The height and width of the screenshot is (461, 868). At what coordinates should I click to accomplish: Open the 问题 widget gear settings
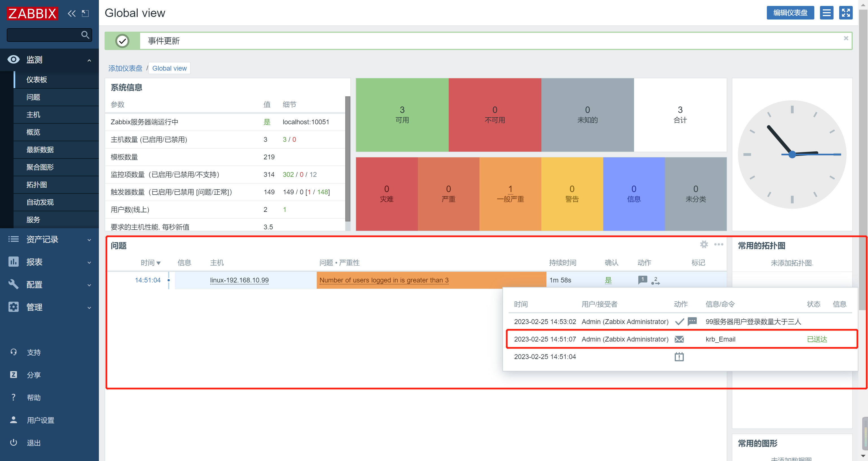(x=704, y=245)
